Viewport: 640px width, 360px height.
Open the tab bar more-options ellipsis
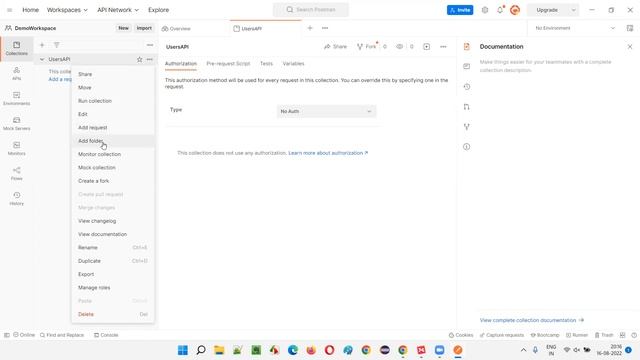325,28
